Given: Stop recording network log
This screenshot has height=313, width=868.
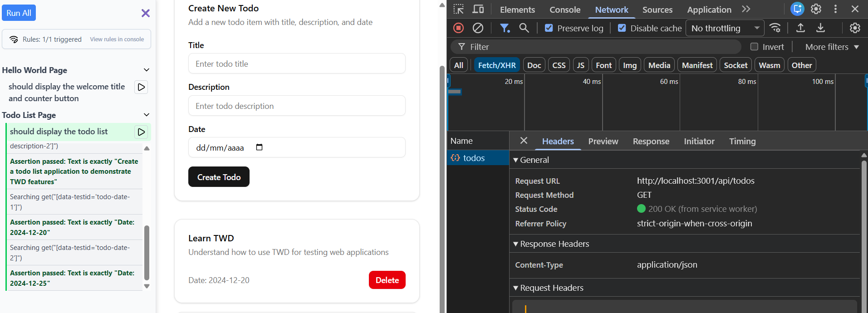Looking at the screenshot, I should [458, 28].
